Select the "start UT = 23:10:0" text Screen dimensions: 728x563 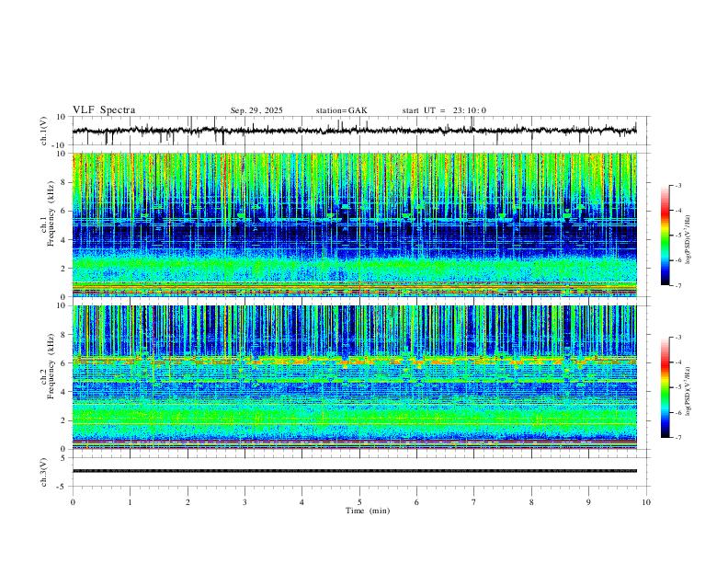[444, 110]
